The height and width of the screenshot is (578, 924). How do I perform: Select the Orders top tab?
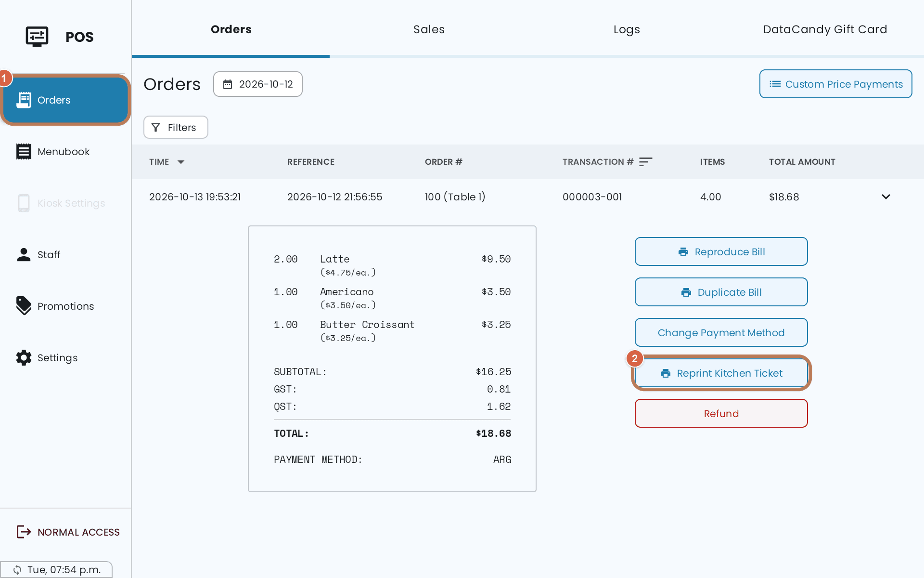tap(231, 29)
